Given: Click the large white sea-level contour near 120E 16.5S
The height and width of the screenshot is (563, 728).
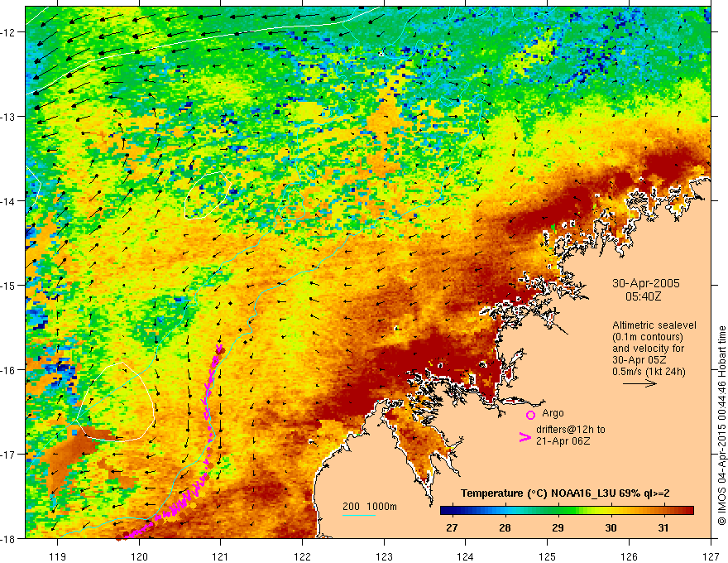Looking at the screenshot, I should pos(115,402).
